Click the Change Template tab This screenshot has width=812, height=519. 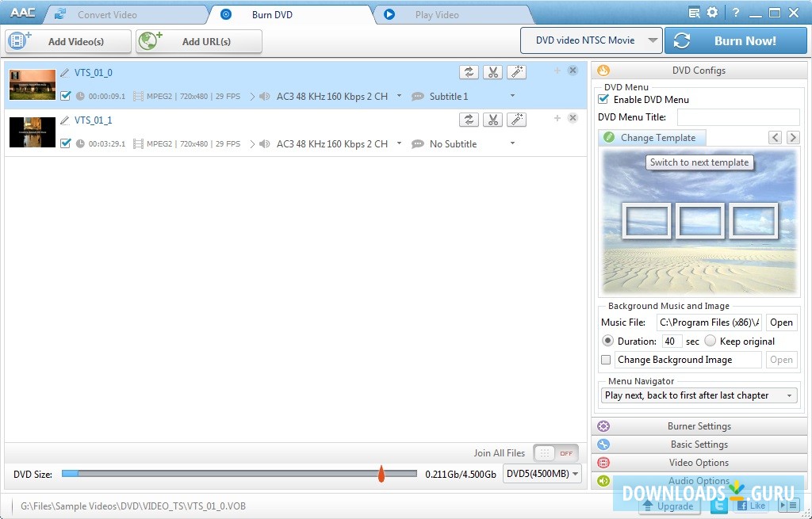click(652, 138)
